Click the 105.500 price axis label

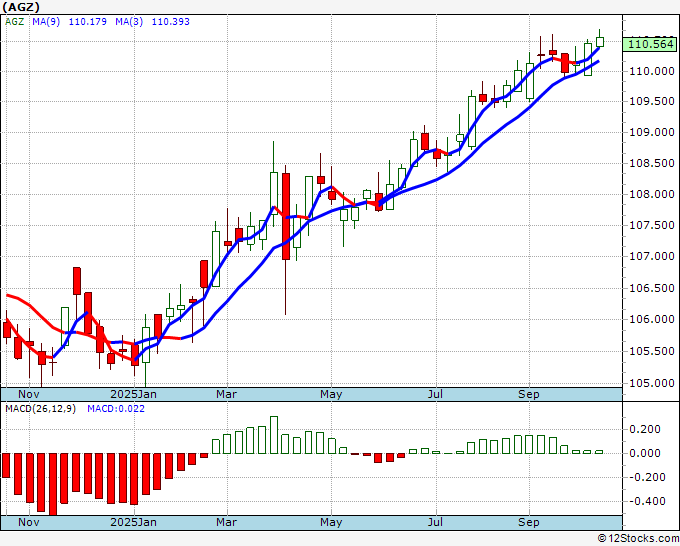click(x=652, y=351)
